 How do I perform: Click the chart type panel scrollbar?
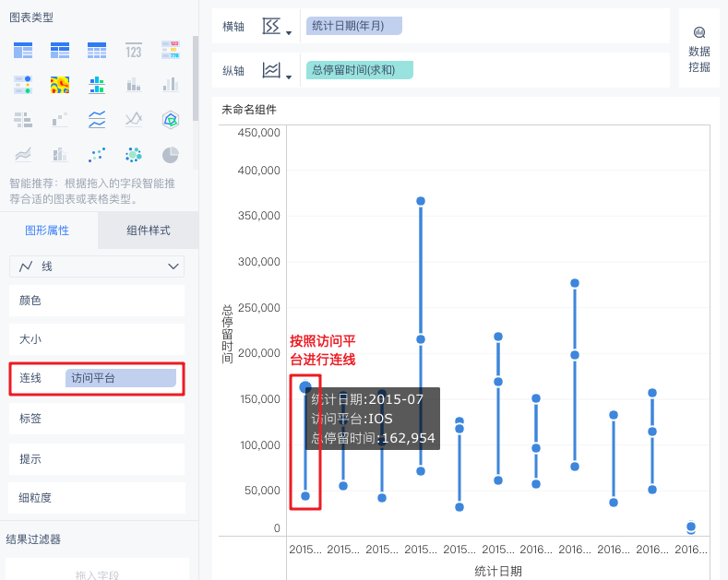196,79
